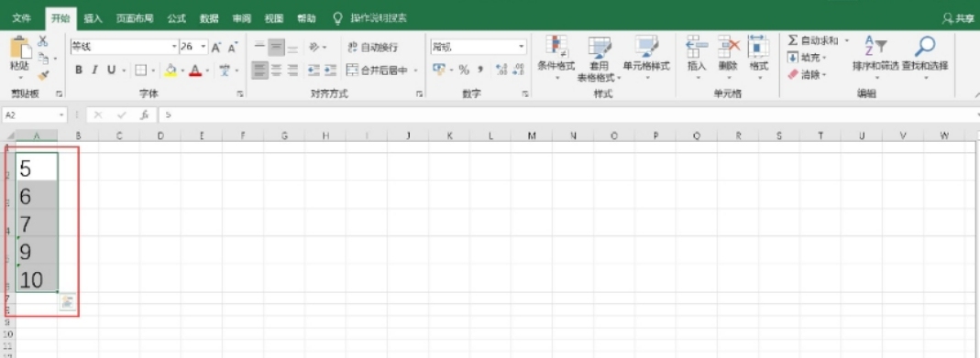Click the Insert Function fx icon
Screen dimensions: 980x358
click(x=144, y=114)
